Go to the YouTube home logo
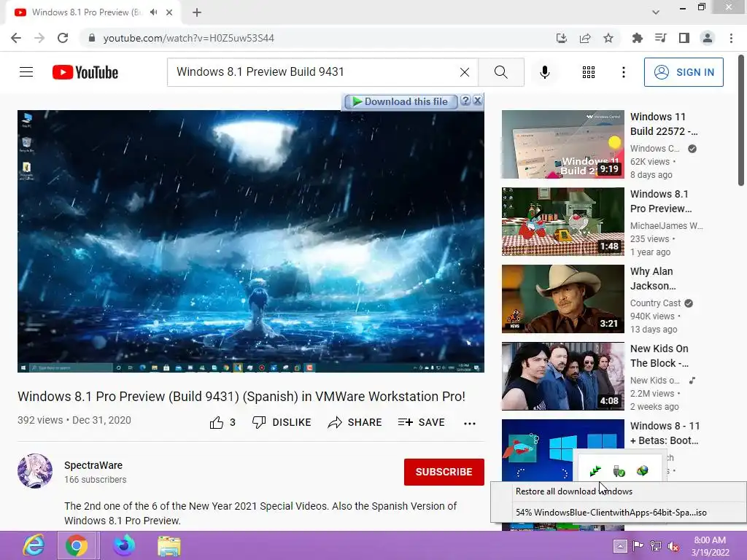The height and width of the screenshot is (560, 747). pyautogui.click(x=85, y=72)
